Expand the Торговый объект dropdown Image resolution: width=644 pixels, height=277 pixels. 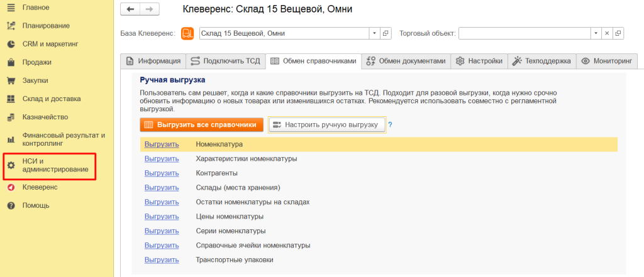[596, 34]
